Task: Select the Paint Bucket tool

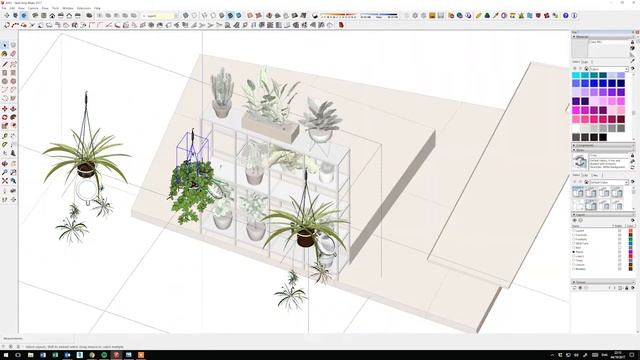Action: [x=4, y=54]
